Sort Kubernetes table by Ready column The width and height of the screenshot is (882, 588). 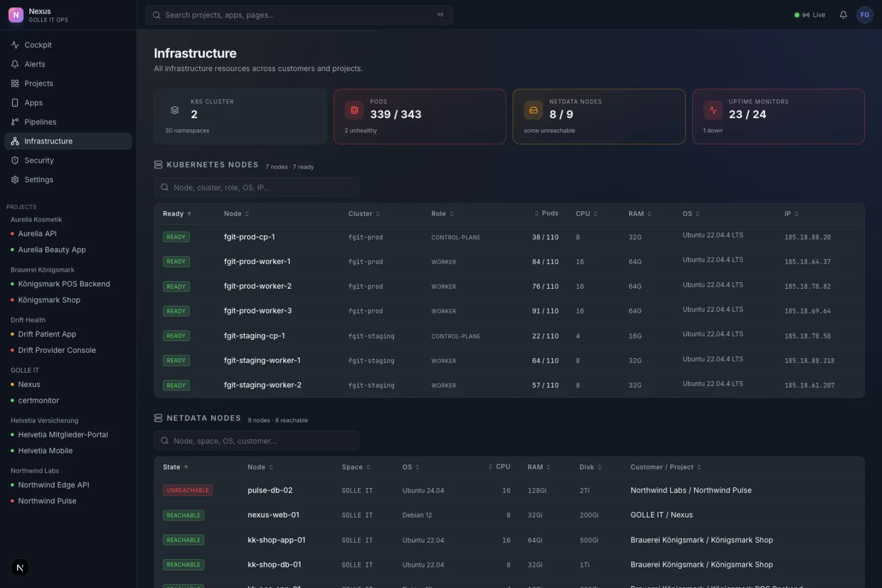point(177,214)
